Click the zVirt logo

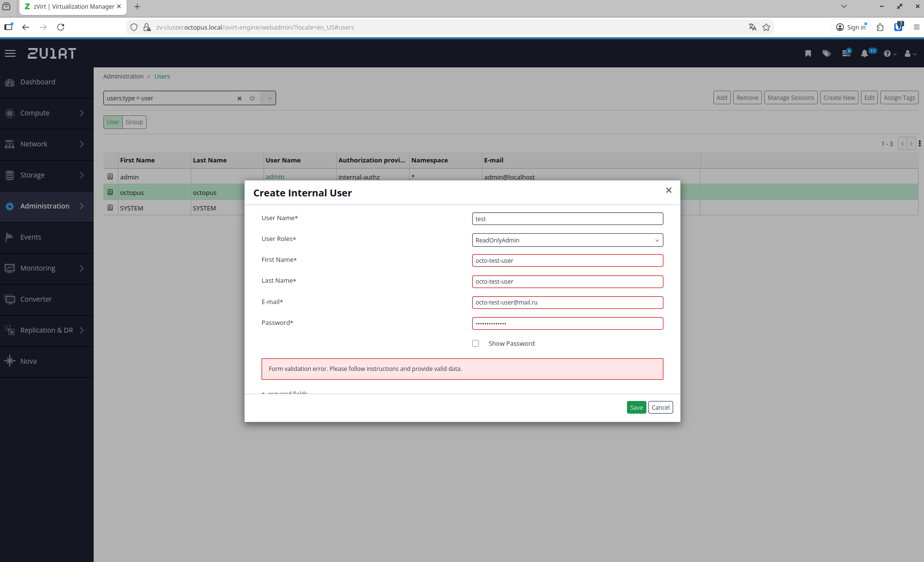52,53
